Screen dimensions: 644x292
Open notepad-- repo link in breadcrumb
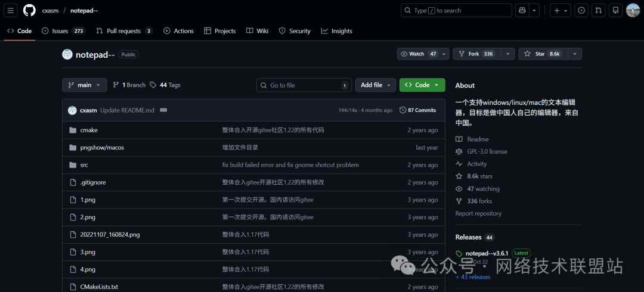click(84, 11)
